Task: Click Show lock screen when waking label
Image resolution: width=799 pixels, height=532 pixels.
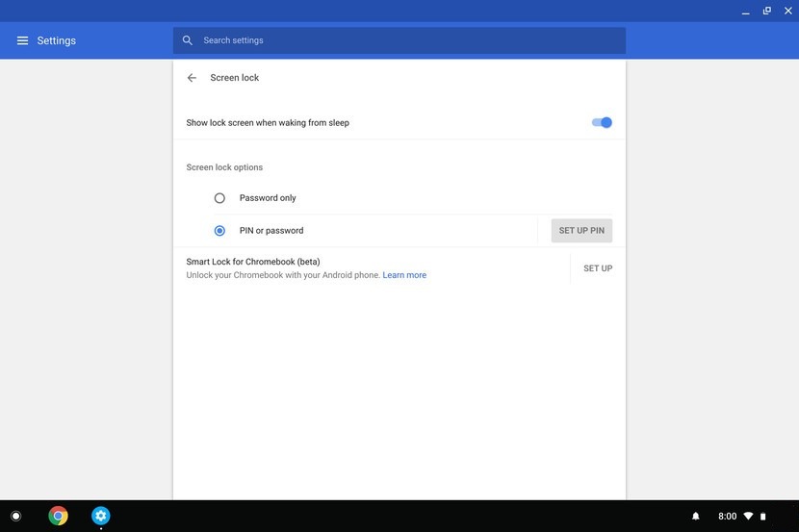Action: pos(268,123)
